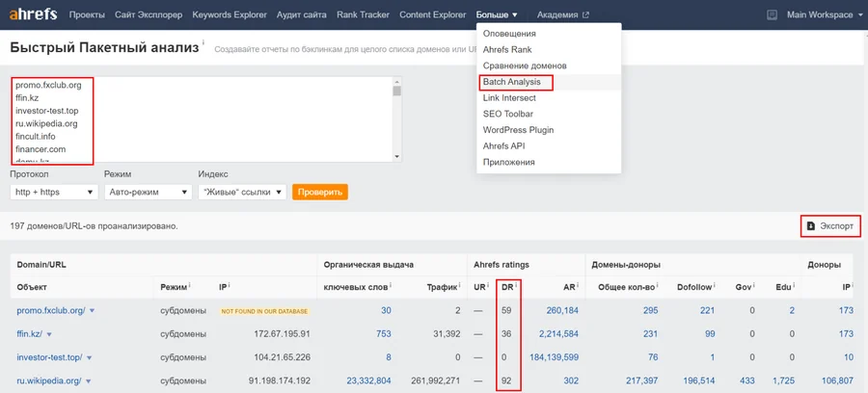Click the info icon next to Трафик column
Image resolution: width=868 pixels, height=393 pixels.
(x=459, y=286)
